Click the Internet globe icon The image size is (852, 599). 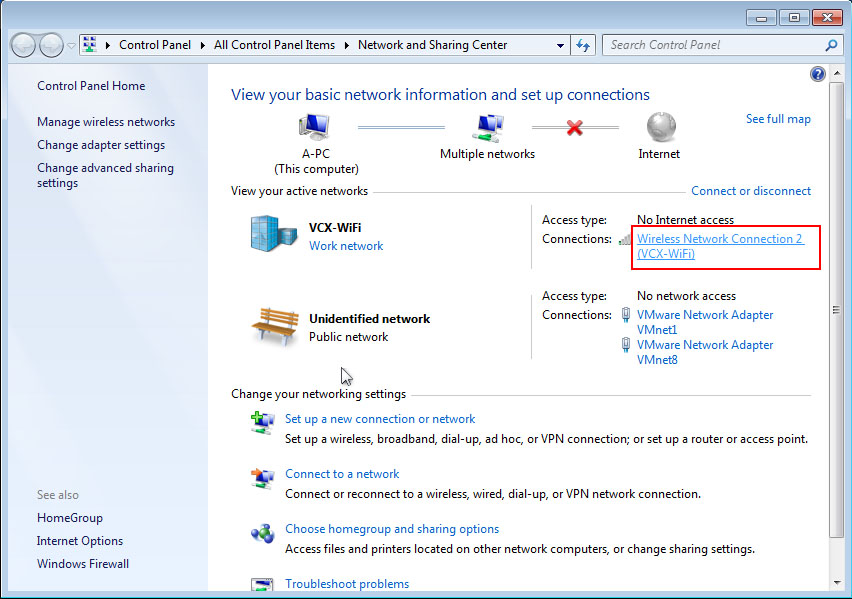(661, 127)
